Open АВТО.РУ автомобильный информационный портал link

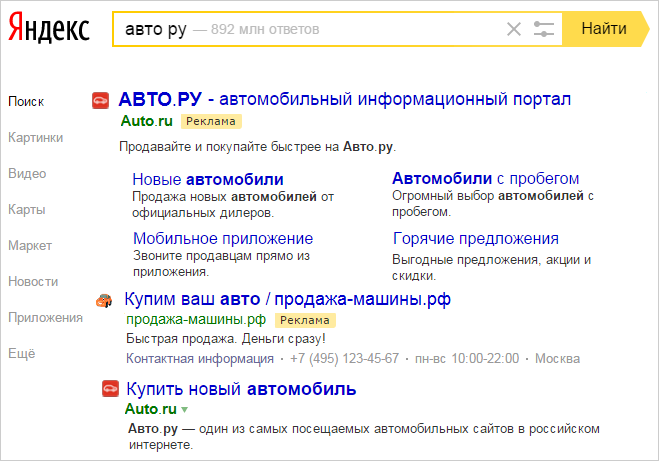coord(345,100)
